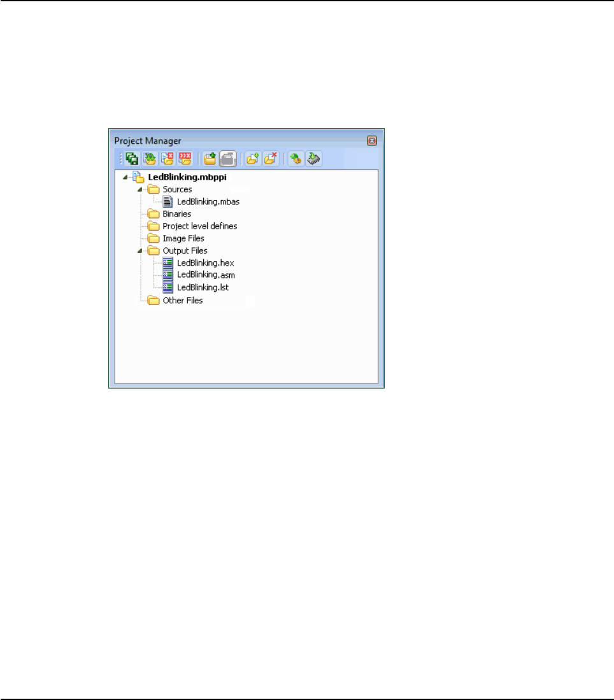The width and height of the screenshot is (614, 700).
Task: Click the LedBlinking.hex file icon
Action: pos(168,262)
